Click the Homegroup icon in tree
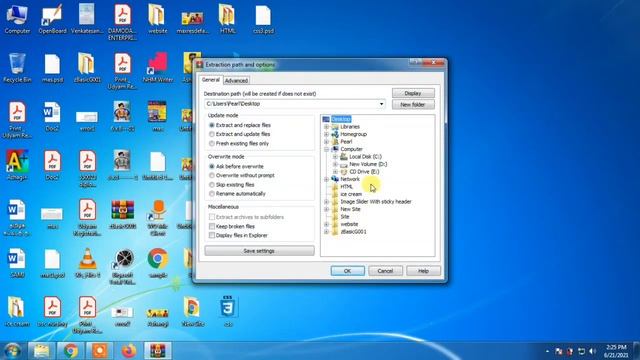 coord(335,134)
